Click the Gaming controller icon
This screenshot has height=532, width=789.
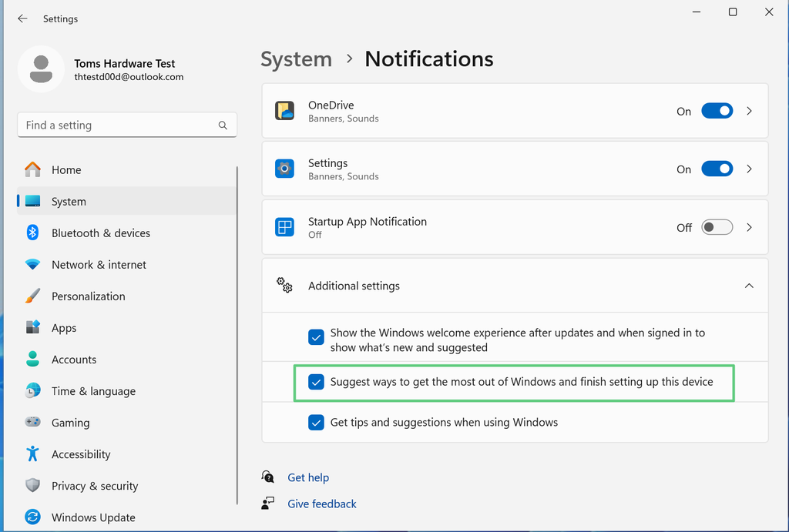[32, 422]
